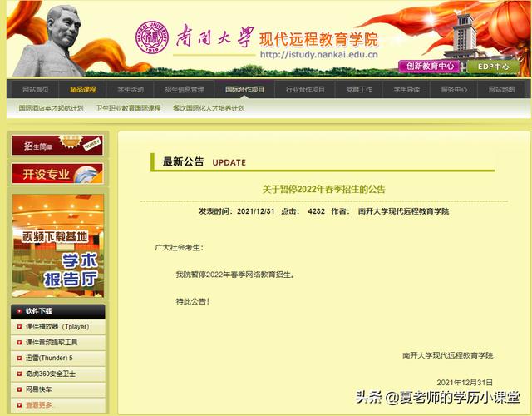532x416 pixels.
Task: Open the 精品课程 menu item
Action: (x=83, y=89)
